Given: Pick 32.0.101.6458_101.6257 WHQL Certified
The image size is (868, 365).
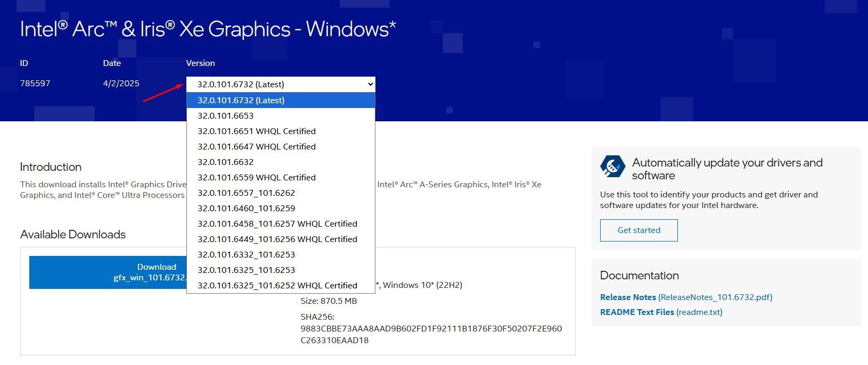Looking at the screenshot, I should point(281,223).
